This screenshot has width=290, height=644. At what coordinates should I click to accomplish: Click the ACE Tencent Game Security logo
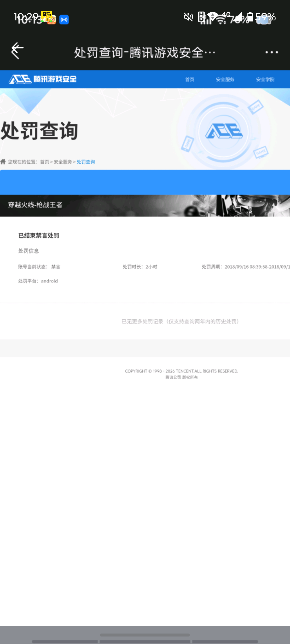click(43, 79)
